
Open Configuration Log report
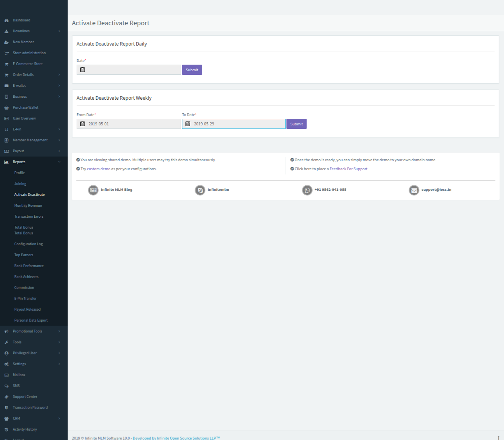[28, 244]
